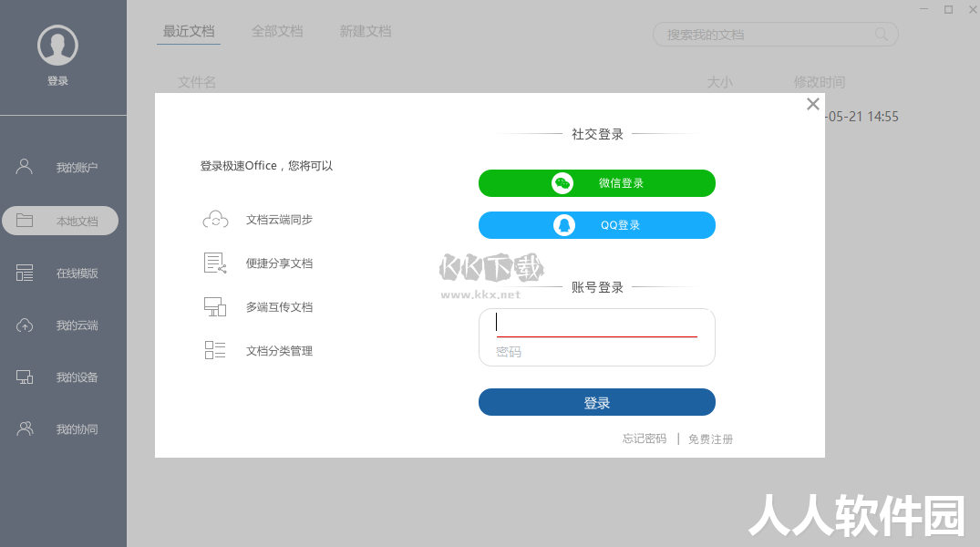Focus the search my documents field

click(776, 35)
